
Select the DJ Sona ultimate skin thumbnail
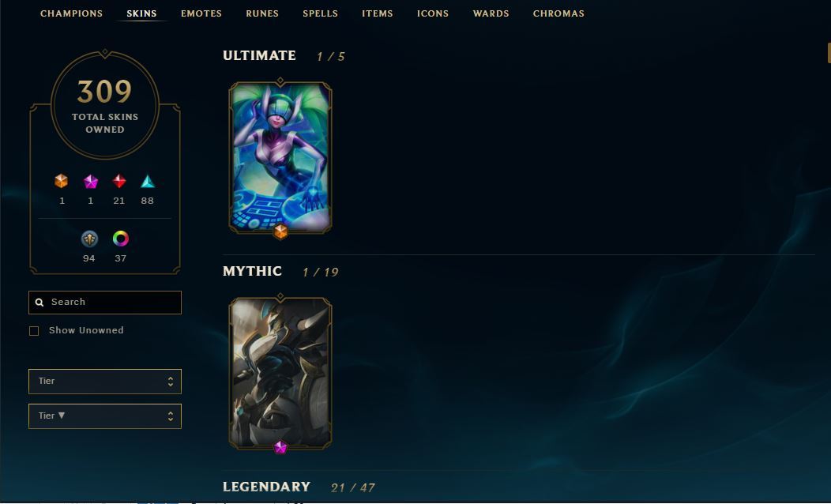click(x=280, y=157)
